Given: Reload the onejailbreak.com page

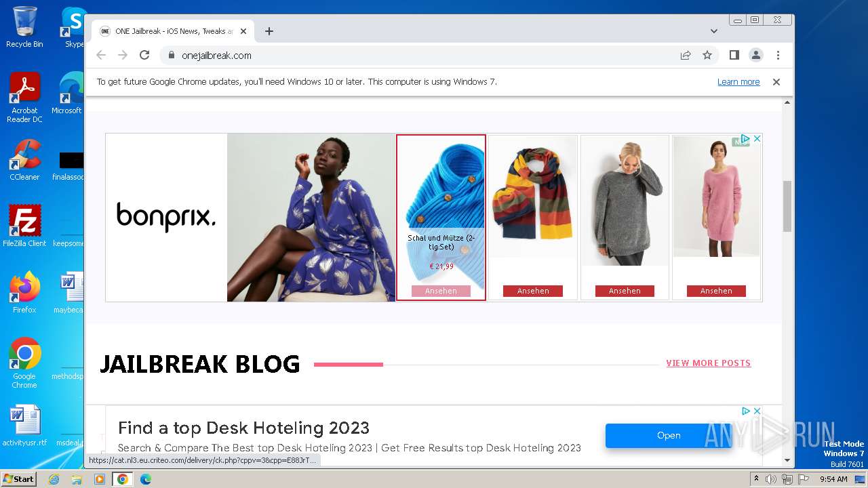Looking at the screenshot, I should click(144, 56).
